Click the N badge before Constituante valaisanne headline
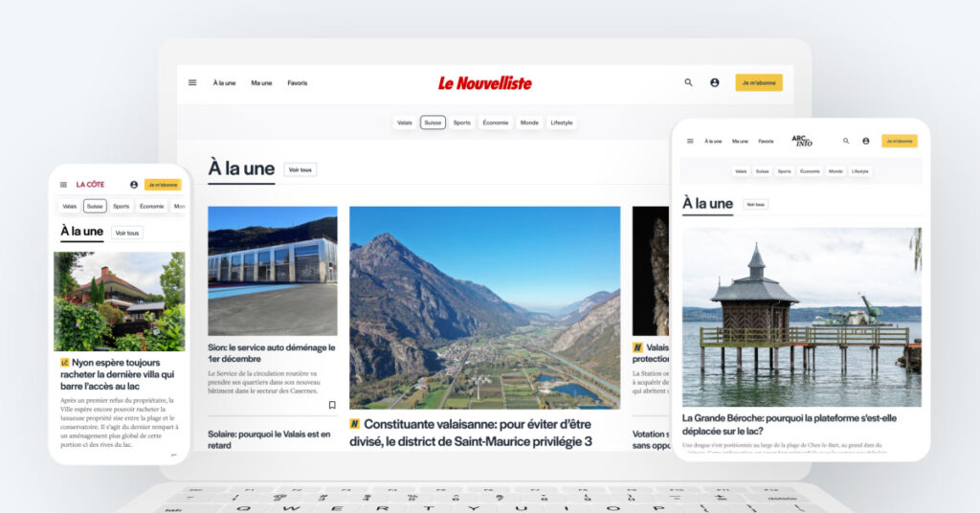980x513 pixels. (x=354, y=424)
